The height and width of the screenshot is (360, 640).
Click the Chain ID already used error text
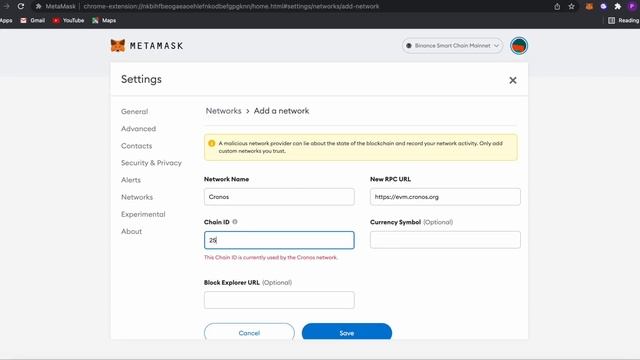271,258
